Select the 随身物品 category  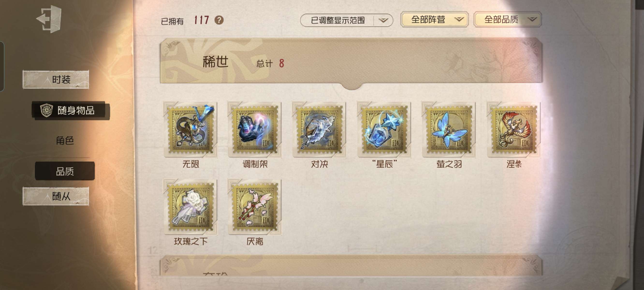[71, 110]
